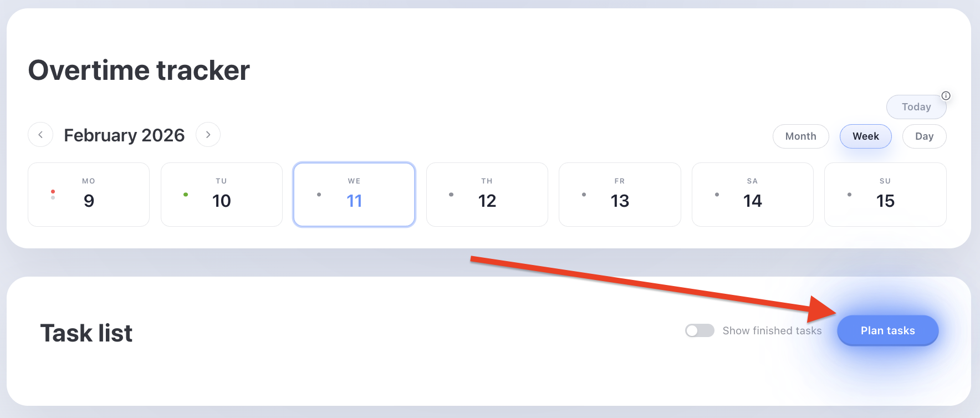Screen dimensions: 980x418
Task: Toggle Show finished tasks switch
Action: point(700,331)
